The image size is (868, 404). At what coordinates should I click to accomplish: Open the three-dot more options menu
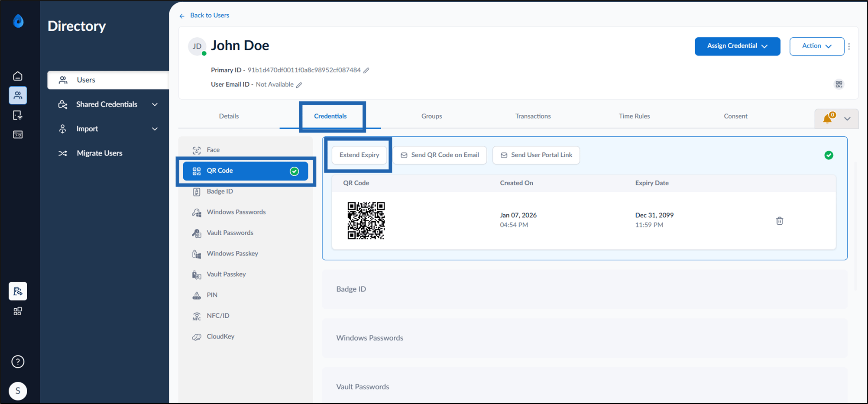coord(849,46)
